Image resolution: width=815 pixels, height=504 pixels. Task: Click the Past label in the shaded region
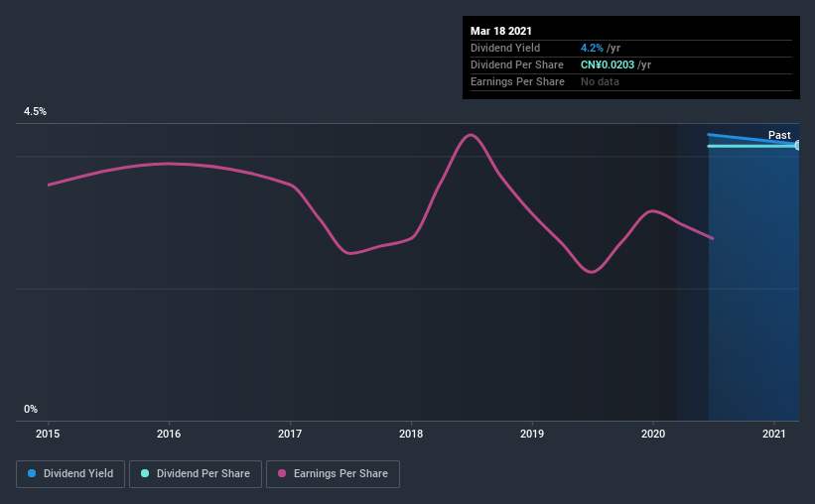(x=779, y=135)
